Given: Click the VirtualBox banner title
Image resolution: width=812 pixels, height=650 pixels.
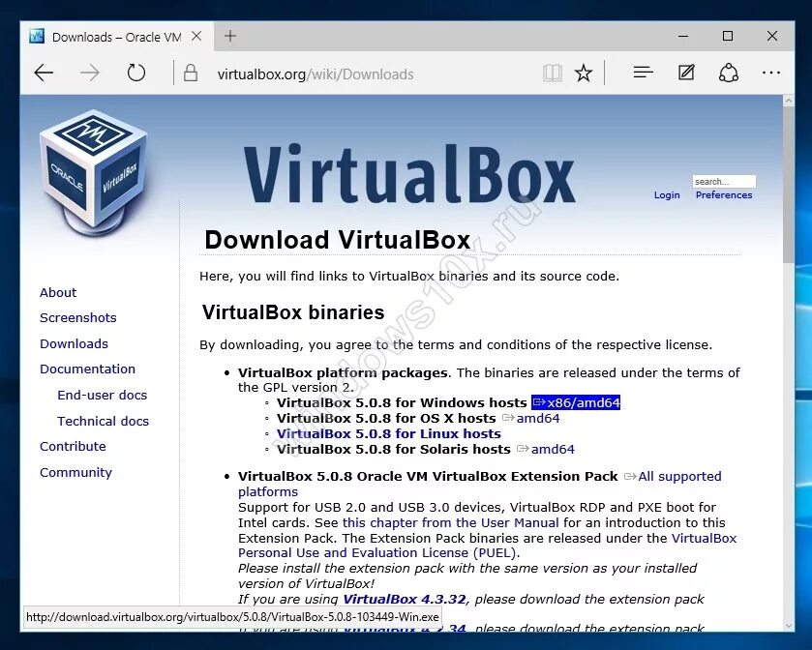Looking at the screenshot, I should (409, 173).
